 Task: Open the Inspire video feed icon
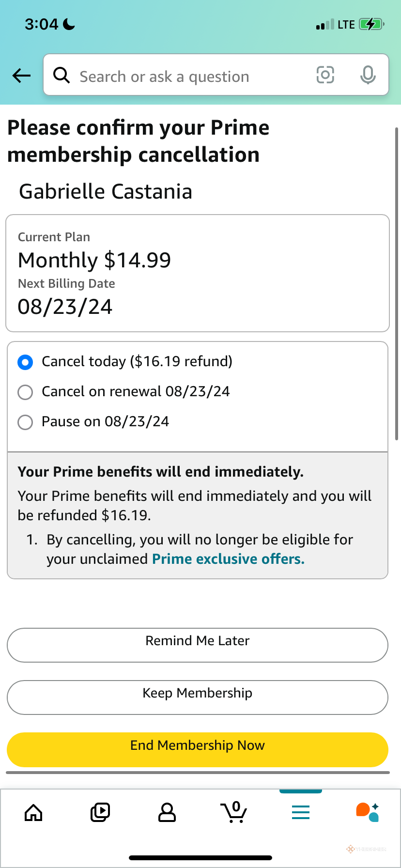[x=100, y=812]
